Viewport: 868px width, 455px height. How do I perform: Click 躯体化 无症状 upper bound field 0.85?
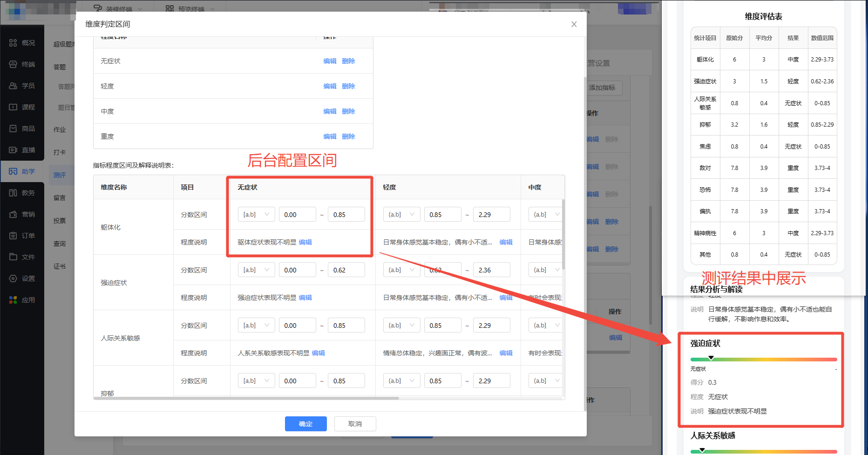point(346,215)
